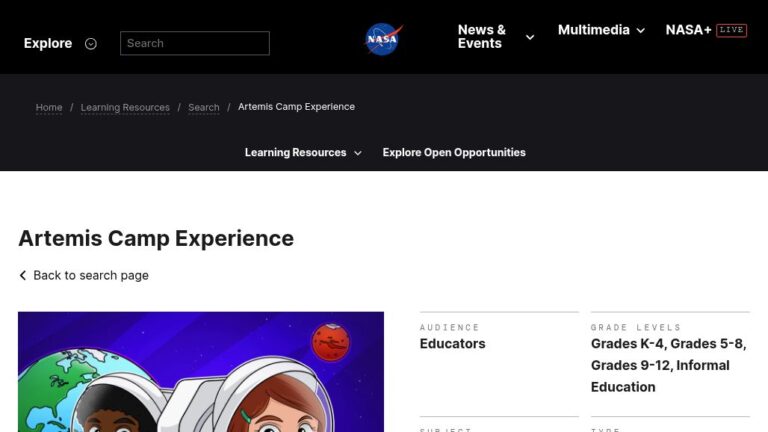Select the grade levels value text

[x=668, y=365]
